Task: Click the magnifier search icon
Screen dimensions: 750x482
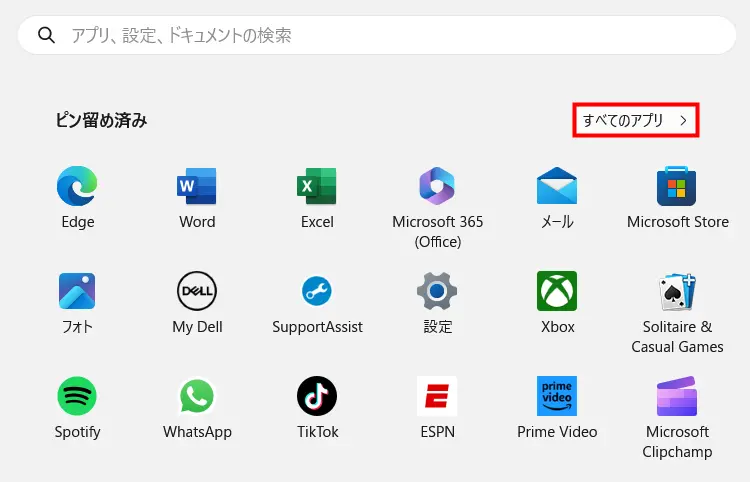Action: [x=46, y=35]
